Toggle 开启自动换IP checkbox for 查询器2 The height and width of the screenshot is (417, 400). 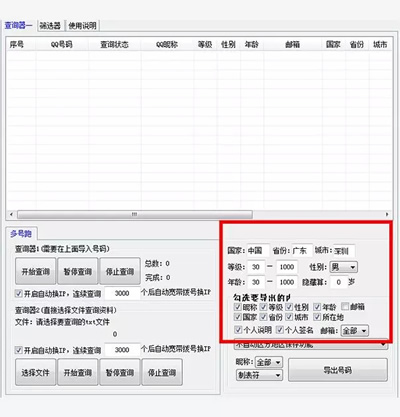[x=19, y=350]
